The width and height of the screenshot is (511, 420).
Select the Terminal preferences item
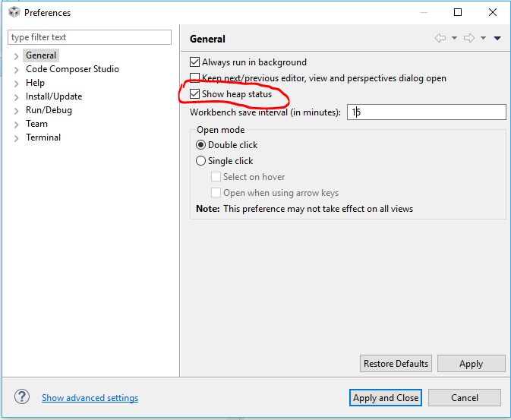43,137
